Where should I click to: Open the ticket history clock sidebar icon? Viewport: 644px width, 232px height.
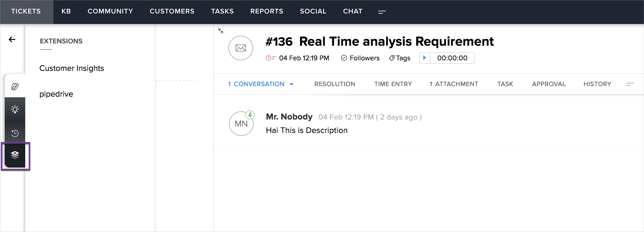15,133
